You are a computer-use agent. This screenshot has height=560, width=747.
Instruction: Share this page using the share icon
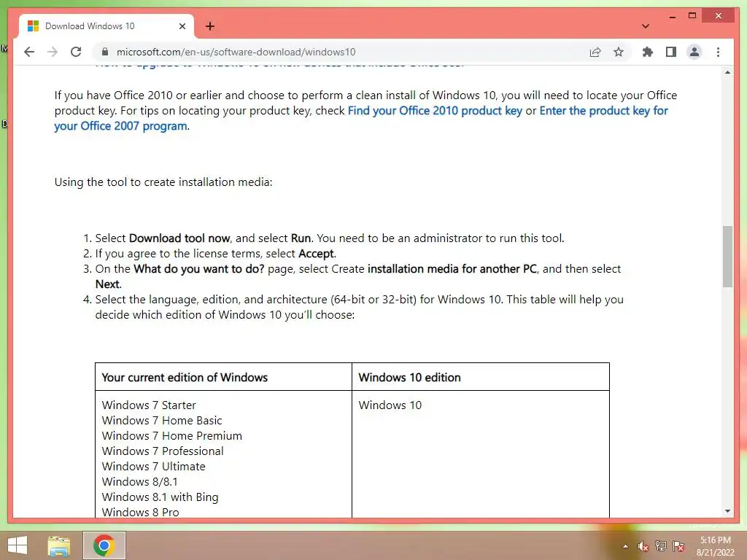coord(595,52)
